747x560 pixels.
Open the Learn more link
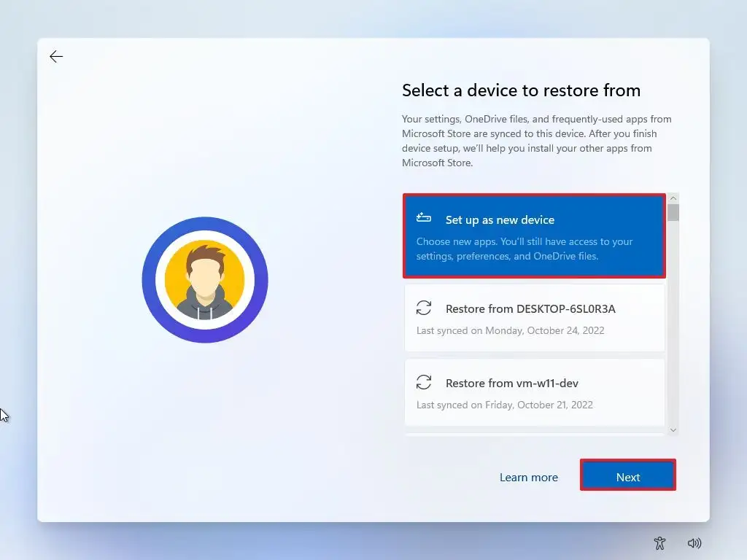[x=529, y=476]
